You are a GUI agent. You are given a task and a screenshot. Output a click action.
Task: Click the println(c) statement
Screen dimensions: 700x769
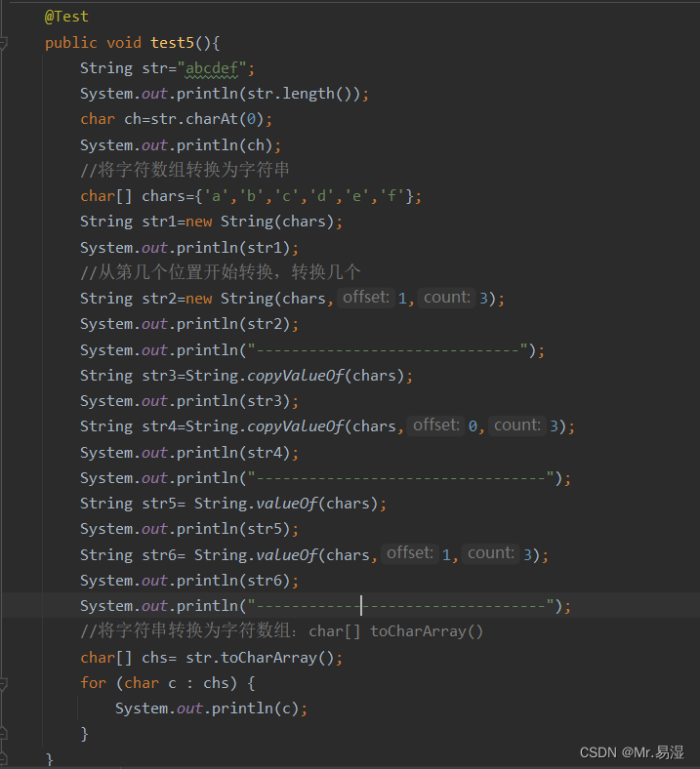(x=212, y=708)
